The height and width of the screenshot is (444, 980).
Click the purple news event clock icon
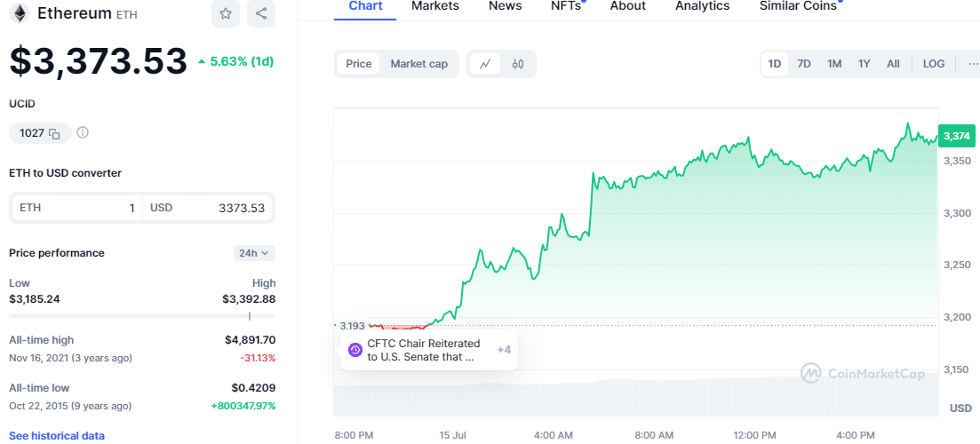(355, 350)
